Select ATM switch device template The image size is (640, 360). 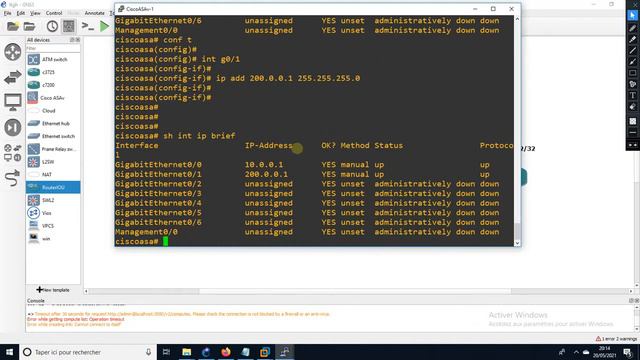coord(53,60)
